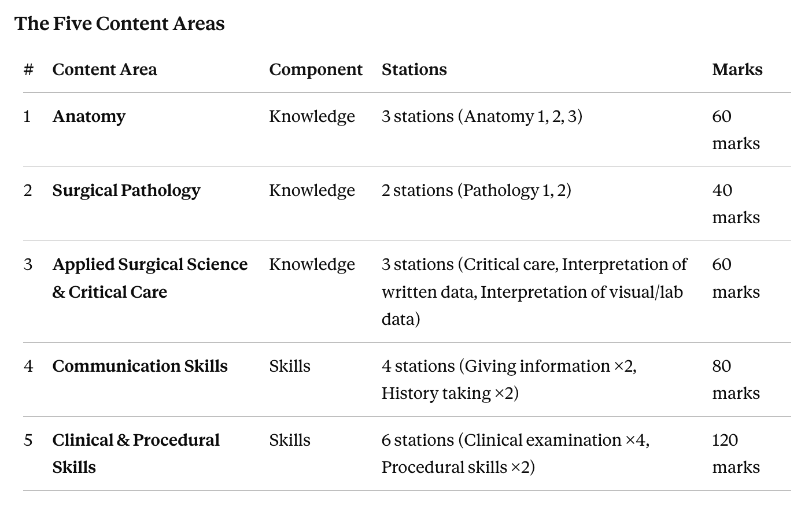Select the 'Surgical Pathology' cell

(x=127, y=190)
